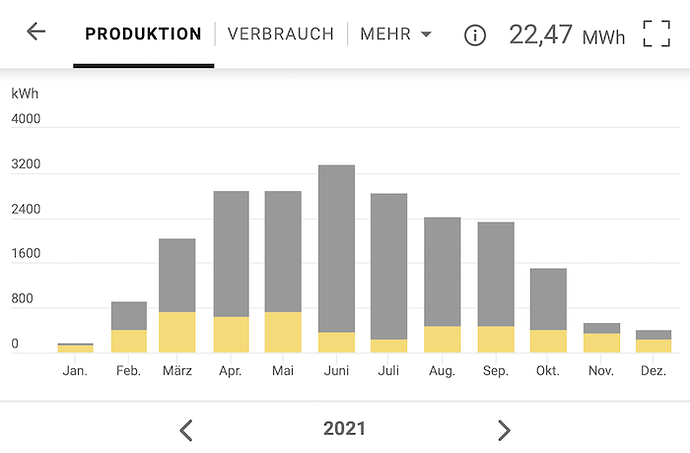Open the info circle icon

(x=475, y=35)
